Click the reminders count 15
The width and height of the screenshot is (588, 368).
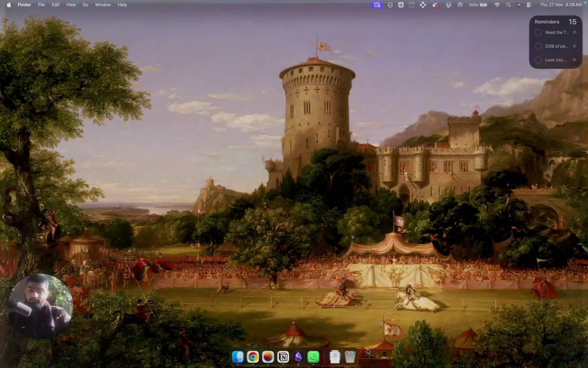point(572,22)
